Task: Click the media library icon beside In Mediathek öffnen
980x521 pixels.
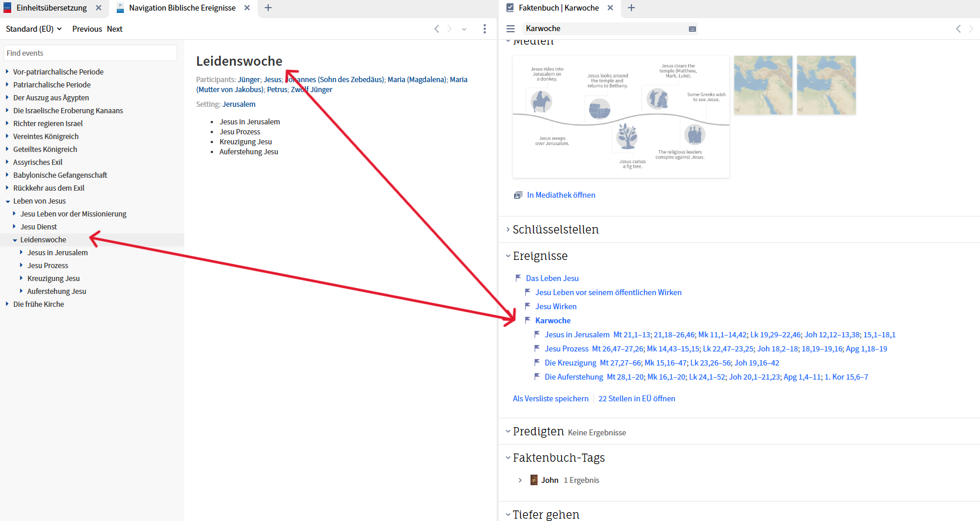Action: tap(518, 195)
